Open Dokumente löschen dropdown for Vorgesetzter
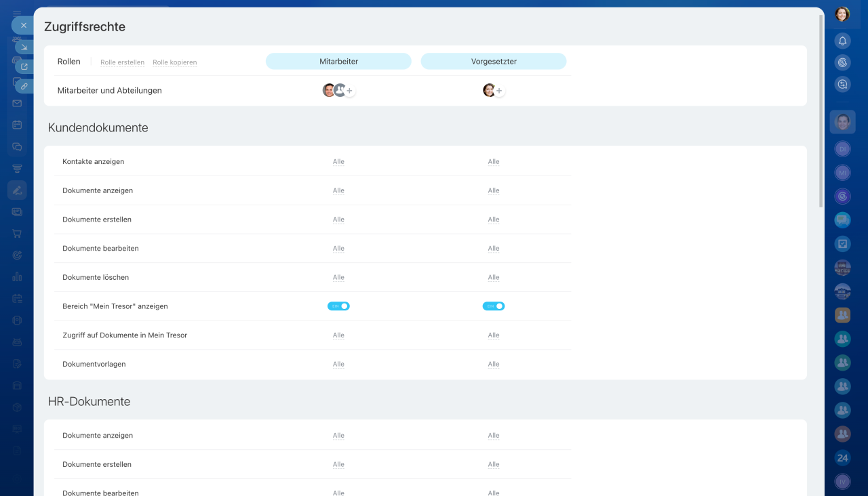Viewport: 868px width, 496px height. [493, 277]
